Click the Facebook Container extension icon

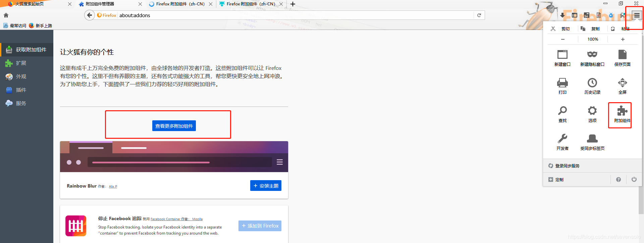(x=76, y=226)
